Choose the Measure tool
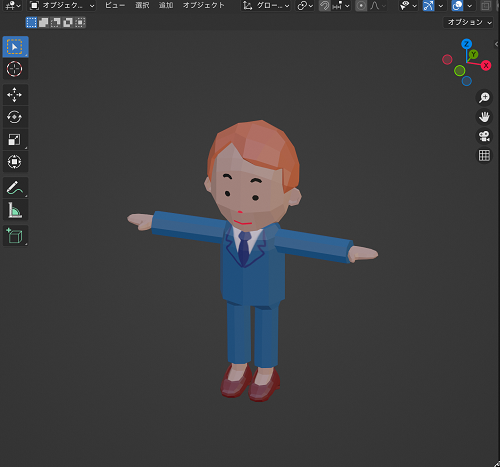Screen dimensions: 500x467 [15, 210]
